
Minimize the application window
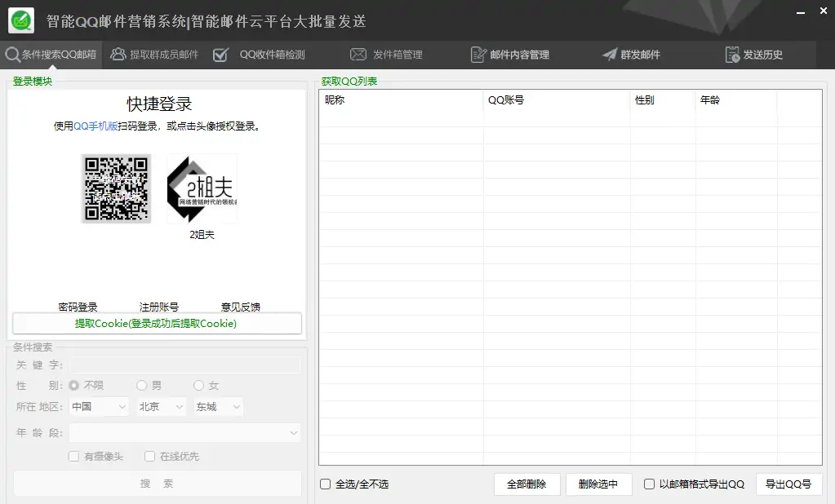click(x=801, y=11)
